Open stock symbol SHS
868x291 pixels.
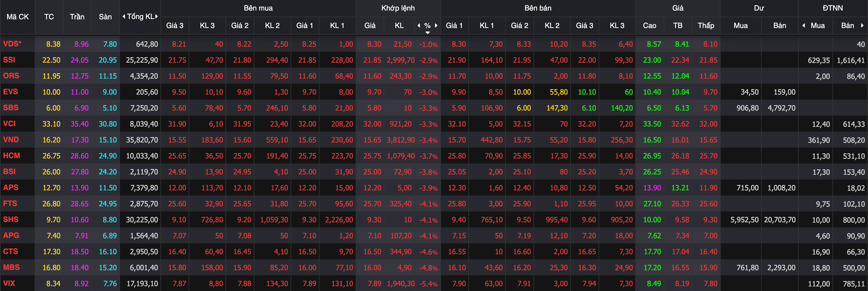[11, 220]
